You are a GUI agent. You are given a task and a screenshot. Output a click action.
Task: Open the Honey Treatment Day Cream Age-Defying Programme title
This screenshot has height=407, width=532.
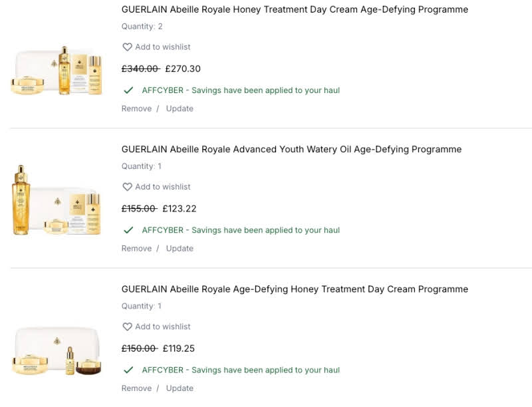(x=295, y=9)
